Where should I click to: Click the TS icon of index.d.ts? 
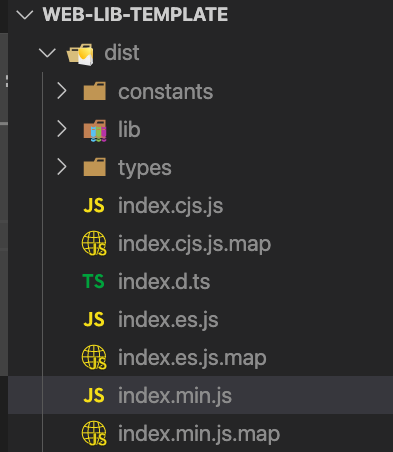pos(93,281)
